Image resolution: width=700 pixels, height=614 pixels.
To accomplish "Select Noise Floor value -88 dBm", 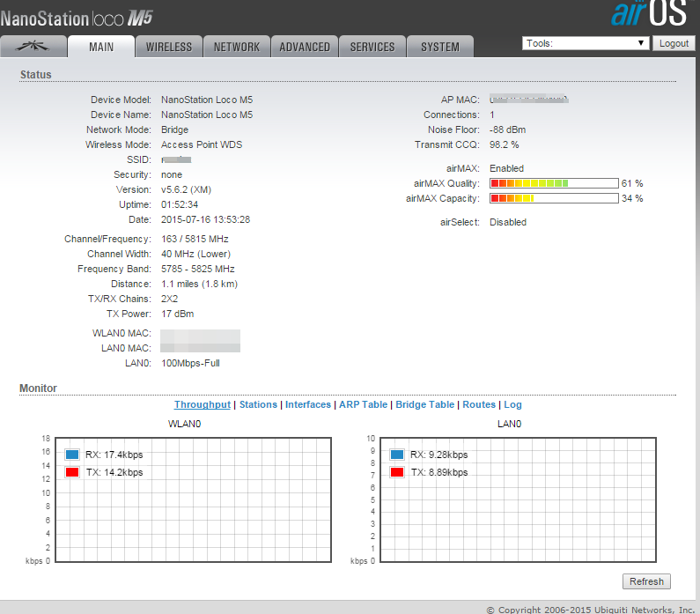I will (507, 130).
